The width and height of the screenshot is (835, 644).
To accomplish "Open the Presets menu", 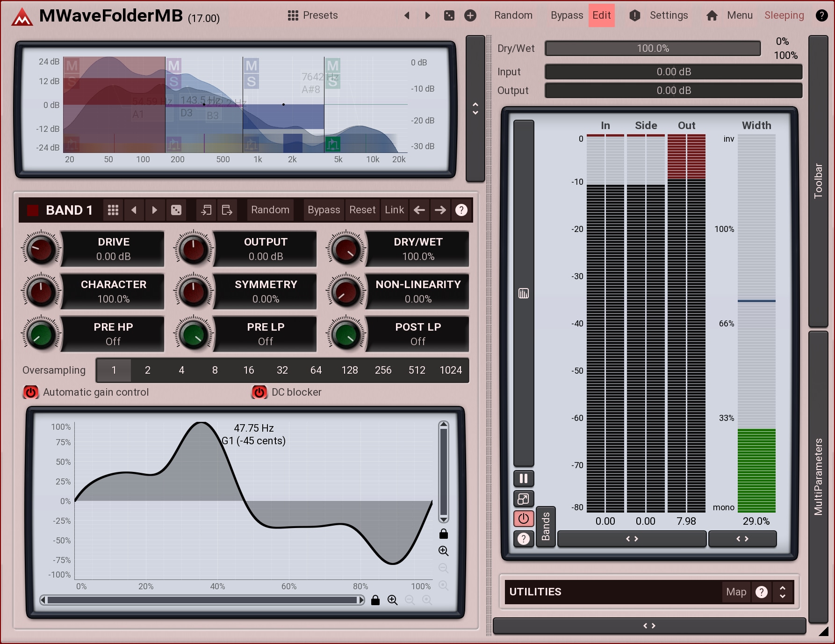I will pyautogui.click(x=313, y=15).
